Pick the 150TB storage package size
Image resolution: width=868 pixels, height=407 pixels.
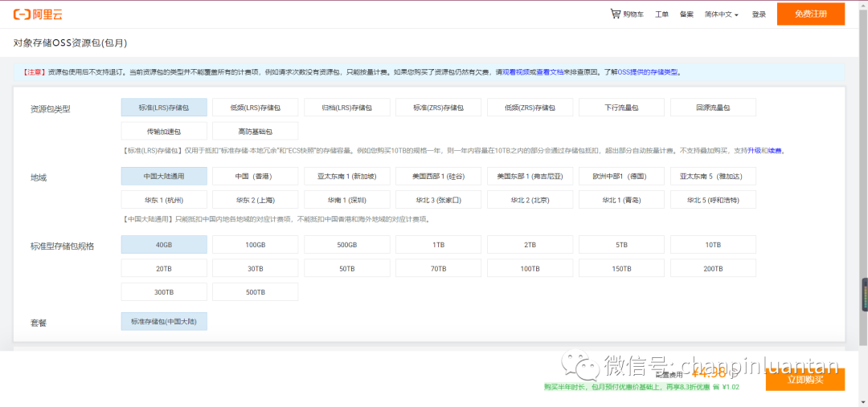(621, 268)
